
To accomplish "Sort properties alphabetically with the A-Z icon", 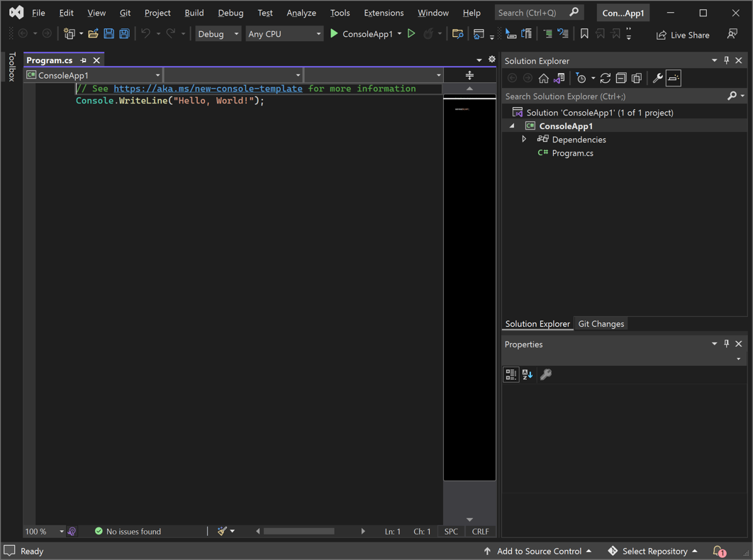I will [528, 374].
